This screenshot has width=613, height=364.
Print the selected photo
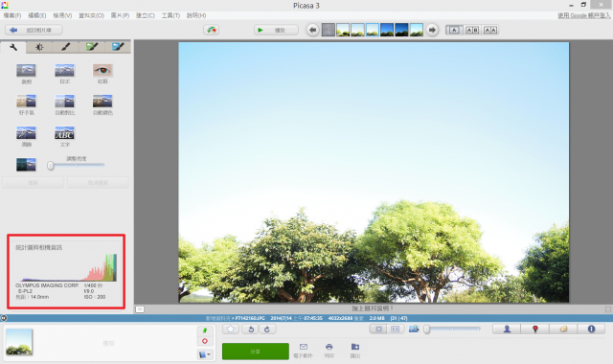pos(329,351)
